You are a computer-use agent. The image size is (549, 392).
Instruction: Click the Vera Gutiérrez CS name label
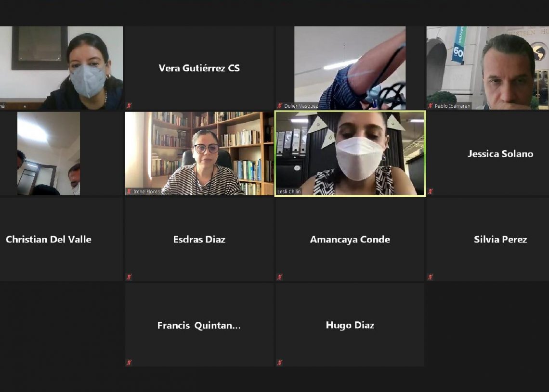tap(199, 68)
